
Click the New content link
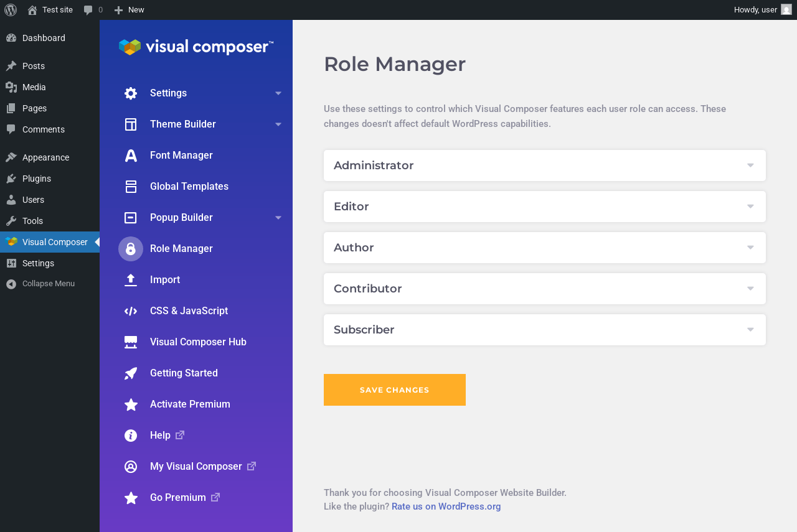click(129, 10)
